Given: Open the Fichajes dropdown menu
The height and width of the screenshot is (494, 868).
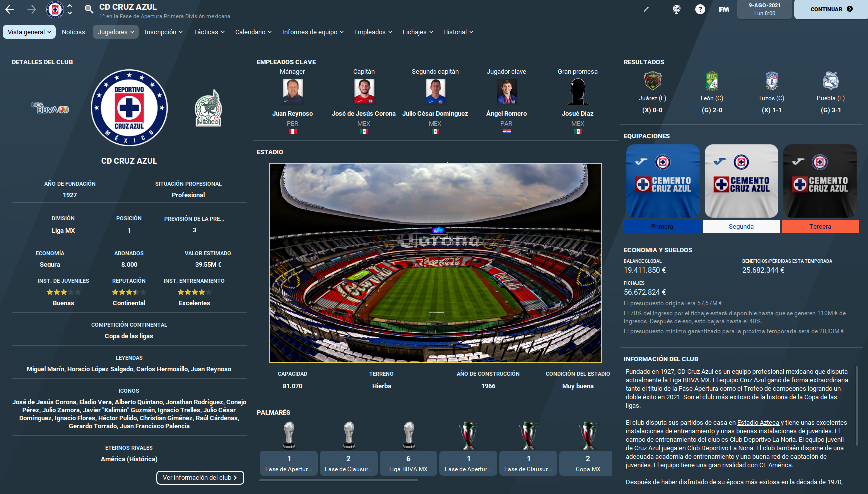Looking at the screenshot, I should coord(418,32).
